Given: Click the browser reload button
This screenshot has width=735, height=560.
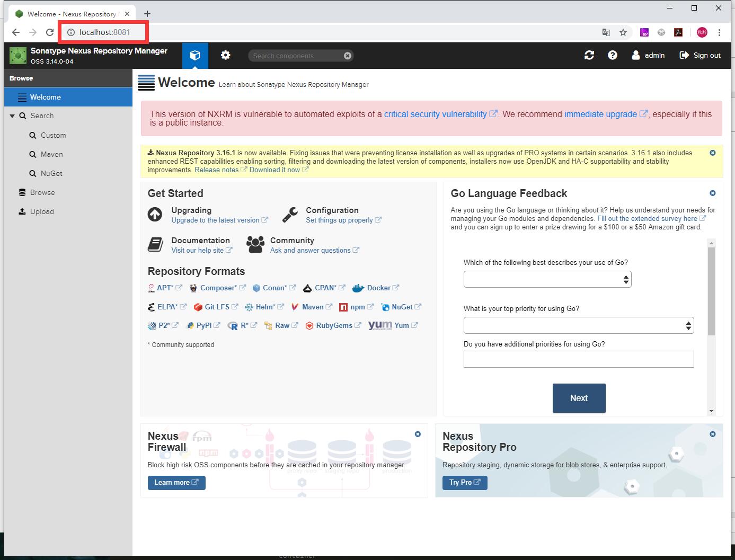Looking at the screenshot, I should pos(50,32).
